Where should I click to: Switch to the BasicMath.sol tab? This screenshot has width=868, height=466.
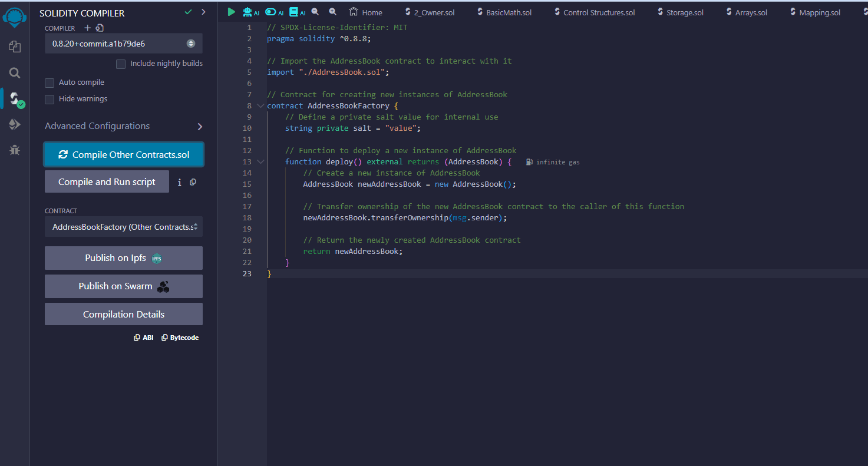coord(504,12)
